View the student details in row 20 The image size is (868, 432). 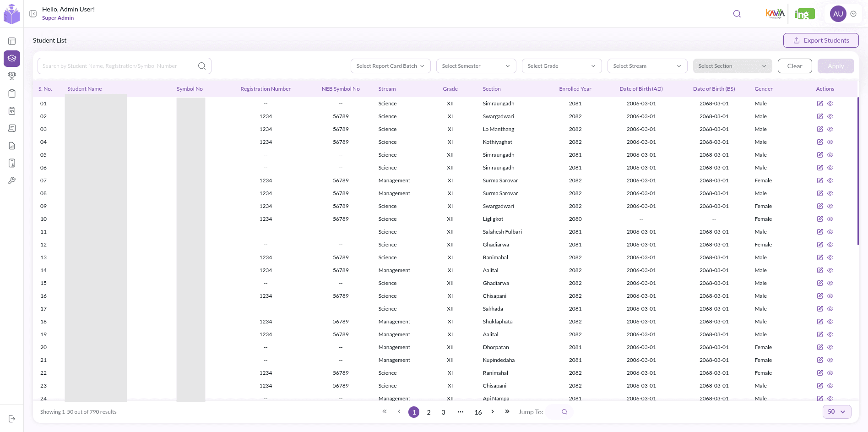coord(830,347)
